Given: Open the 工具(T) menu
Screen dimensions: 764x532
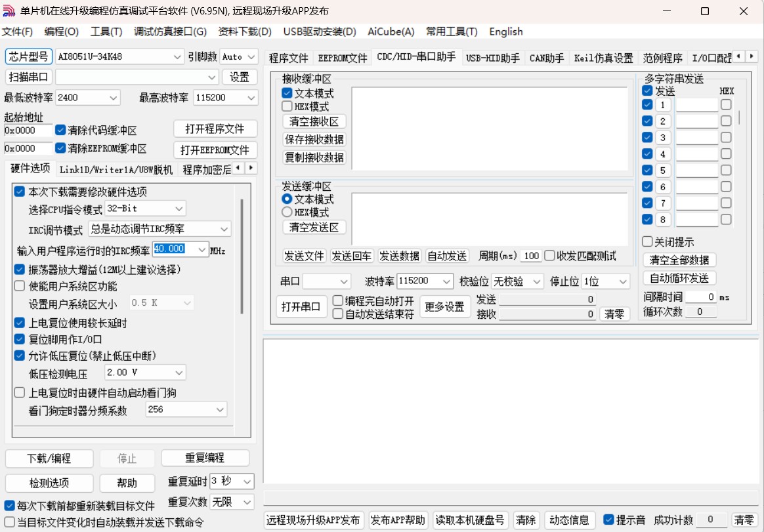Looking at the screenshot, I should (x=106, y=31).
